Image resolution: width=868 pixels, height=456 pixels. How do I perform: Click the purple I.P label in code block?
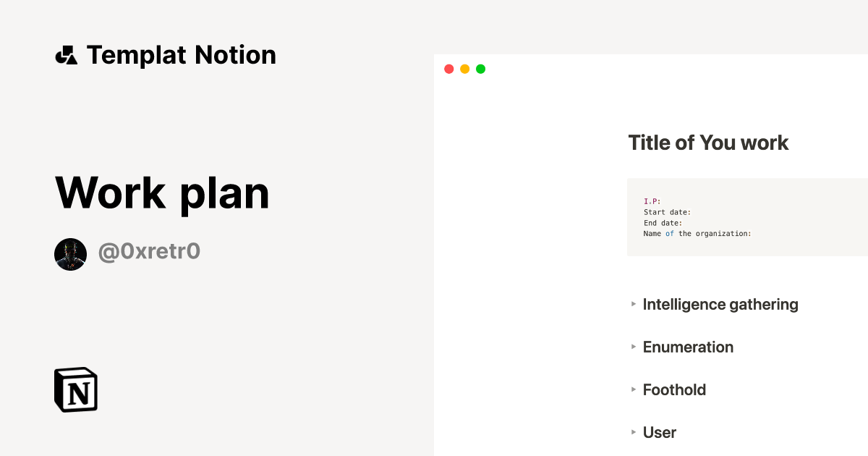coord(650,201)
